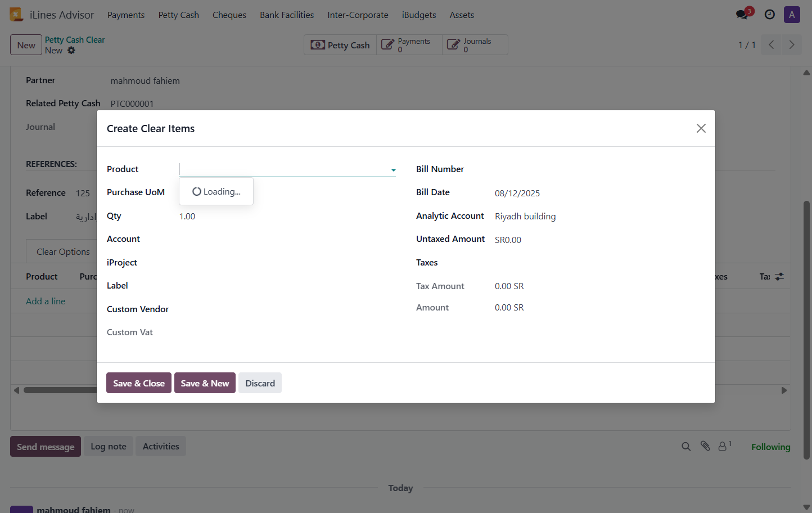The width and height of the screenshot is (812, 513).
Task: Expand the Product dropdown arrow
Action: click(394, 170)
